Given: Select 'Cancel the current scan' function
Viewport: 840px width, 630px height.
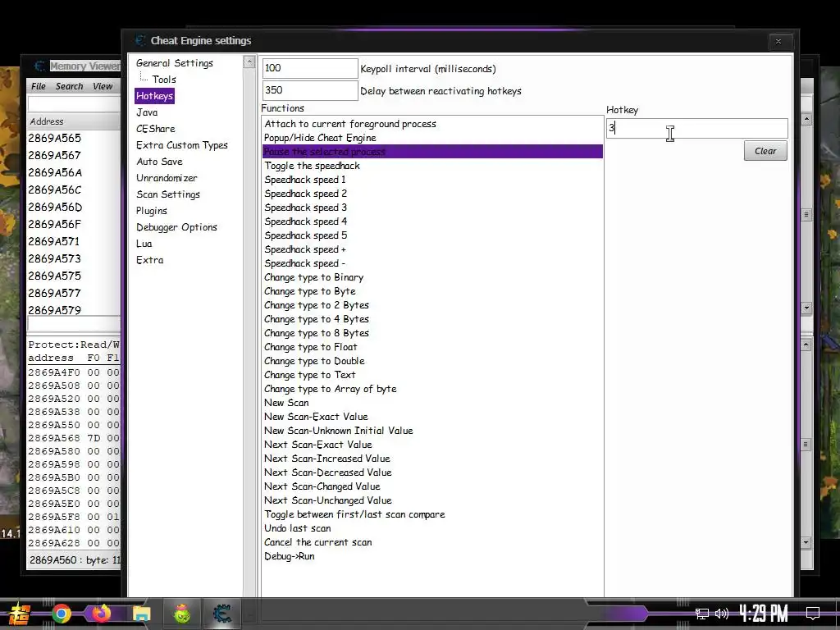Looking at the screenshot, I should [x=432, y=541].
